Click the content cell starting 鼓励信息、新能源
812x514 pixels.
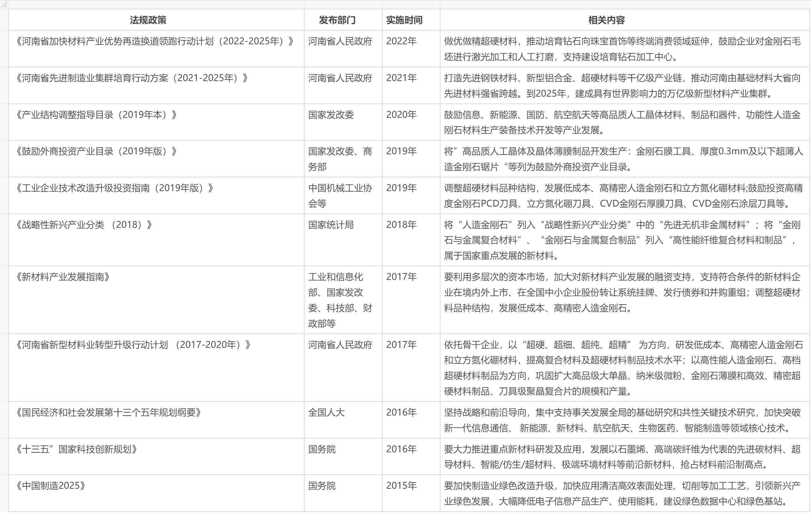click(625, 122)
